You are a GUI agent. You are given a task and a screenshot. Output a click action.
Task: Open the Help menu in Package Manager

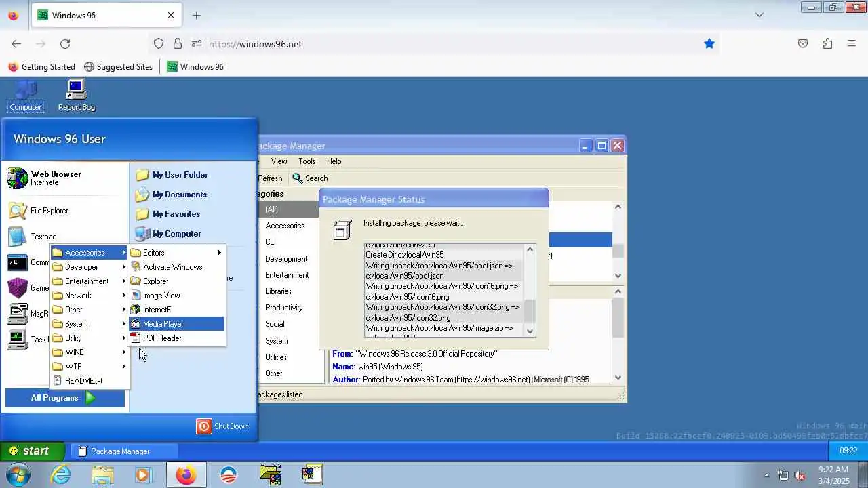pyautogui.click(x=334, y=161)
